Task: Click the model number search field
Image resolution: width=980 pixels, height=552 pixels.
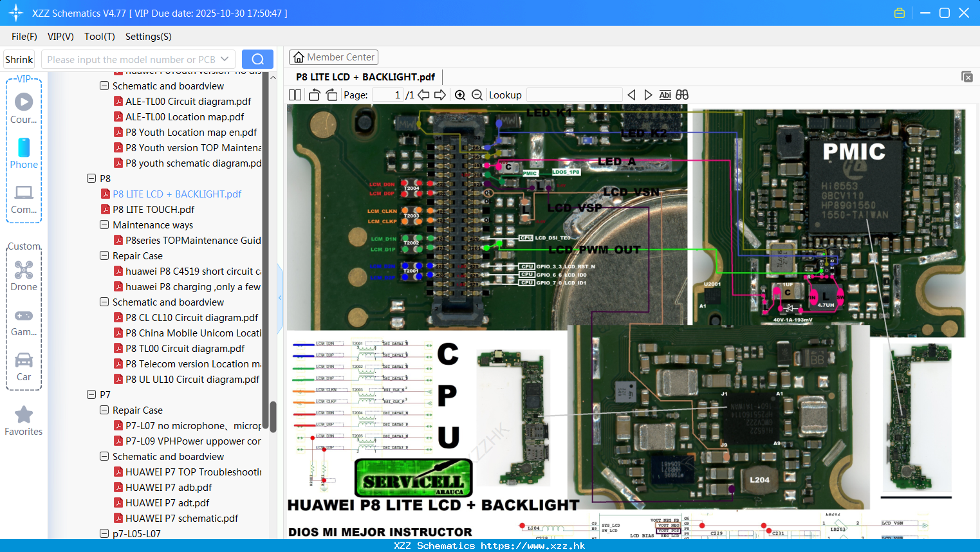Action: 131,59
